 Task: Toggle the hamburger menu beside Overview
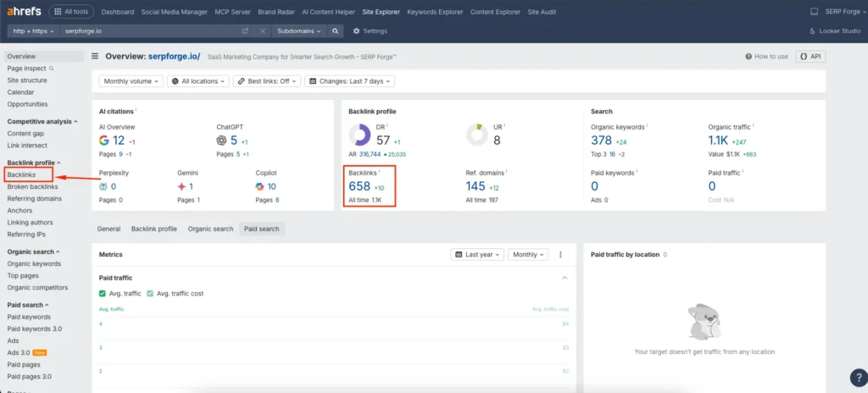point(96,56)
